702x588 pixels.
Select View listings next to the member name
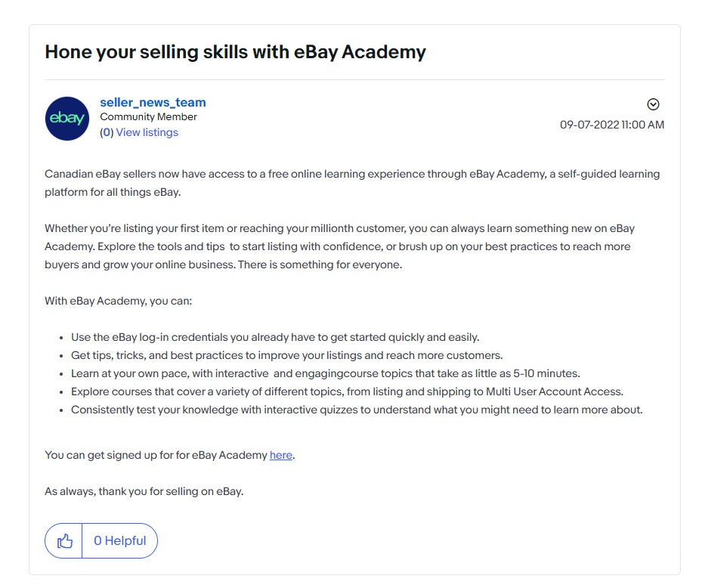click(x=147, y=132)
